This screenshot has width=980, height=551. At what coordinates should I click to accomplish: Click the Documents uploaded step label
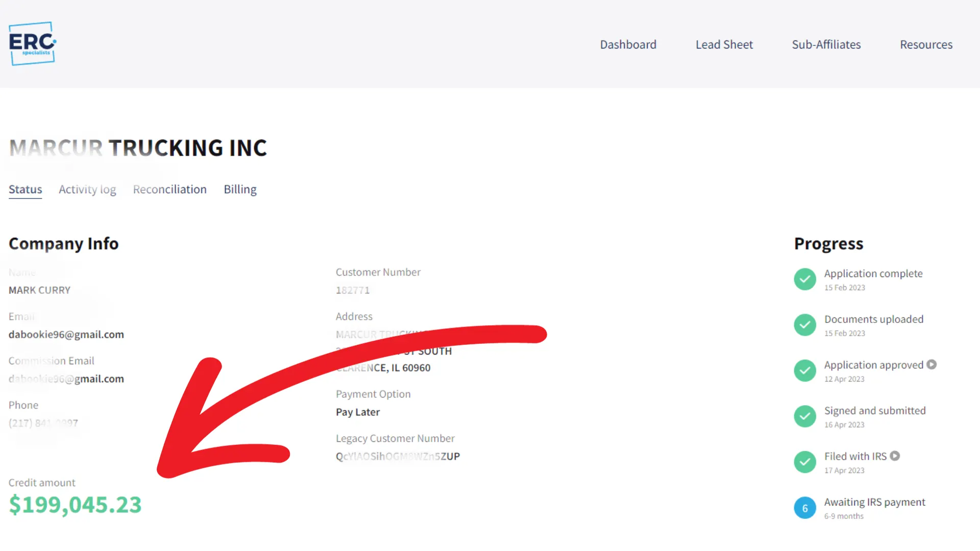pyautogui.click(x=874, y=319)
